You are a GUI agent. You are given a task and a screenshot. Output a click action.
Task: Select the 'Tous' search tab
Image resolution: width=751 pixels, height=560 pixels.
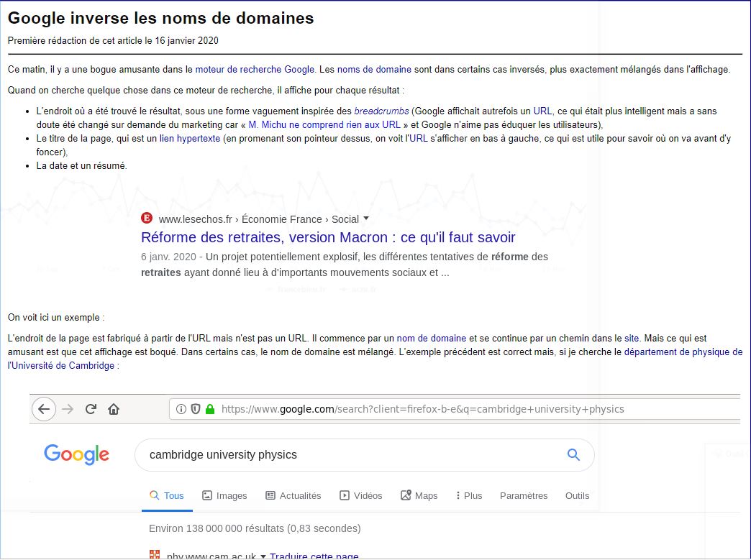point(167,496)
